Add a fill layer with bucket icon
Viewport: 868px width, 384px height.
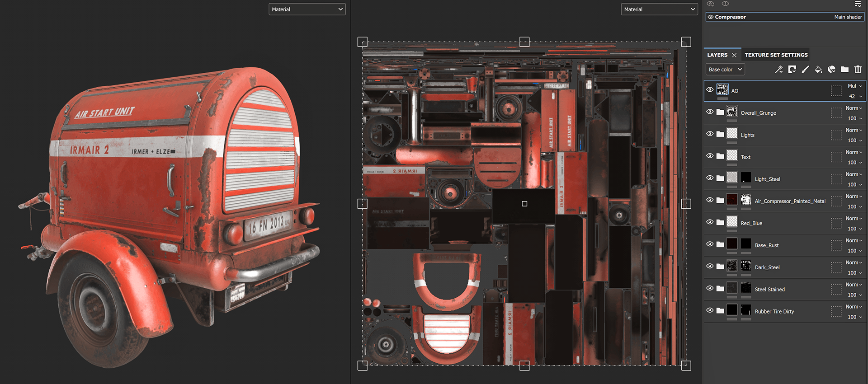click(x=818, y=70)
